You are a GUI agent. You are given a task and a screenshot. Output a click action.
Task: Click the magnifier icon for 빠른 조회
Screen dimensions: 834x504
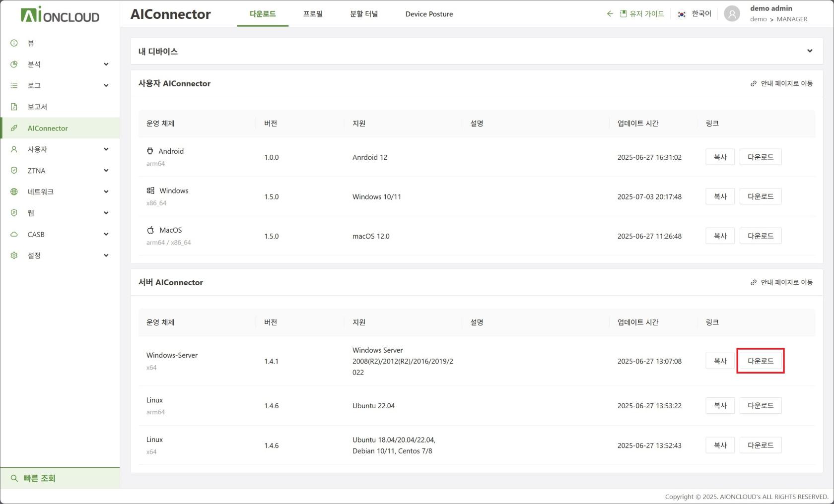point(14,478)
